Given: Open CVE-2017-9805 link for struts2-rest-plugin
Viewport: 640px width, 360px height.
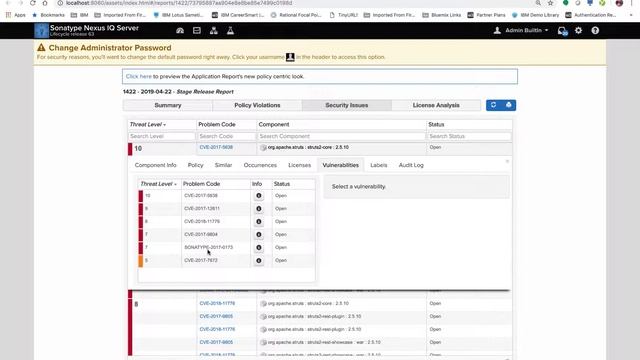Looking at the screenshot, I should pyautogui.click(x=216, y=316).
